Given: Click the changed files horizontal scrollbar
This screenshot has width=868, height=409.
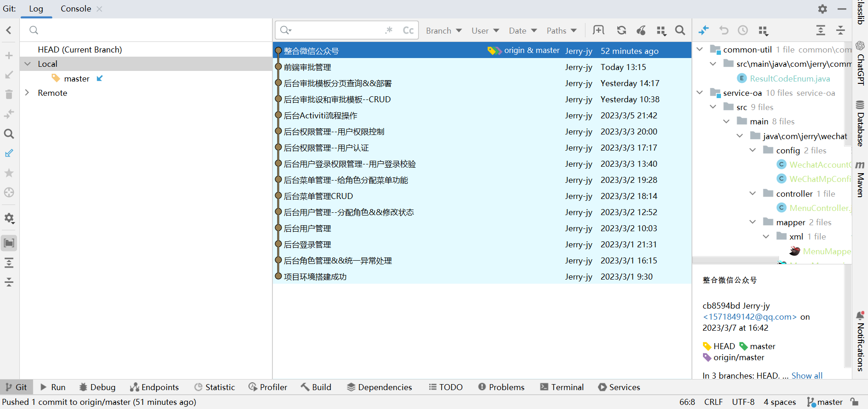Looking at the screenshot, I should (x=735, y=260).
